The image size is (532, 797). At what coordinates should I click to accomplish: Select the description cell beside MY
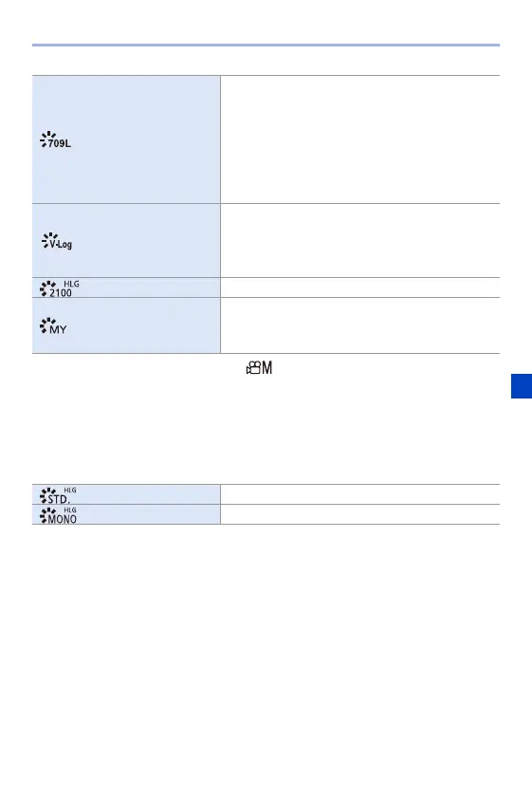pos(360,325)
